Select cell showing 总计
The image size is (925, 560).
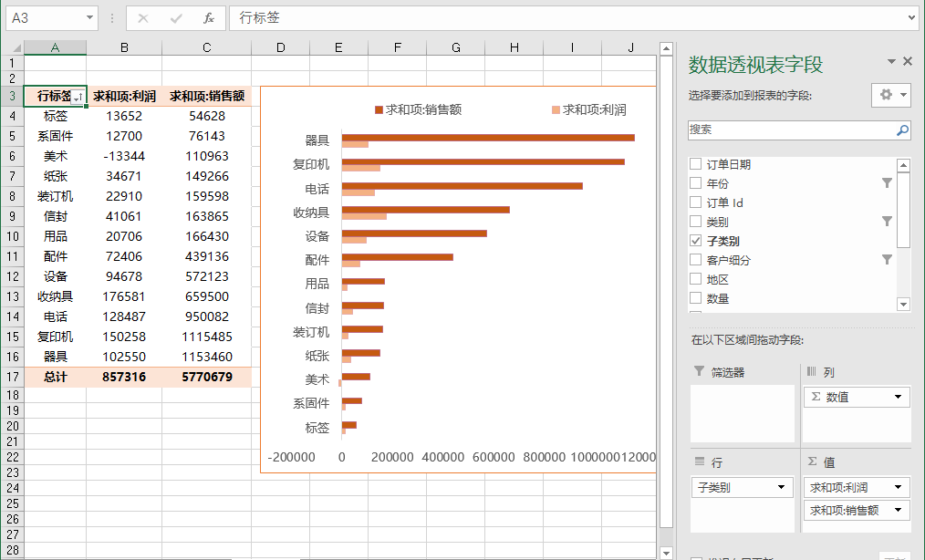[55, 377]
